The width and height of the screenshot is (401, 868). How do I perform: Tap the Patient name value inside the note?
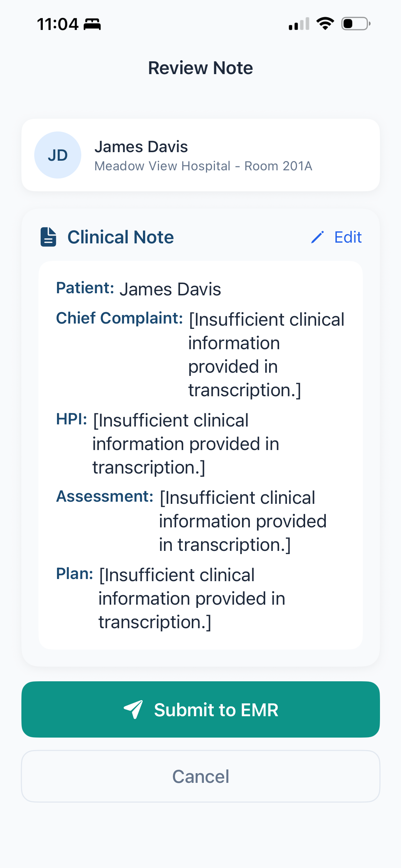click(171, 289)
